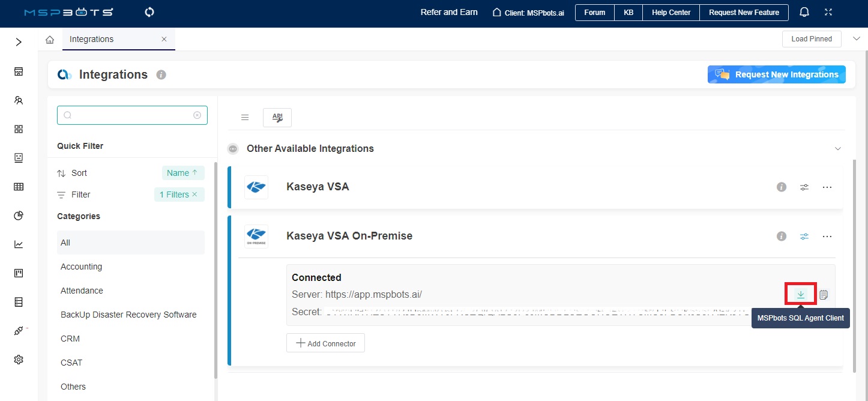Focus the integrations search field
Image resolution: width=868 pixels, height=401 pixels.
(132, 115)
